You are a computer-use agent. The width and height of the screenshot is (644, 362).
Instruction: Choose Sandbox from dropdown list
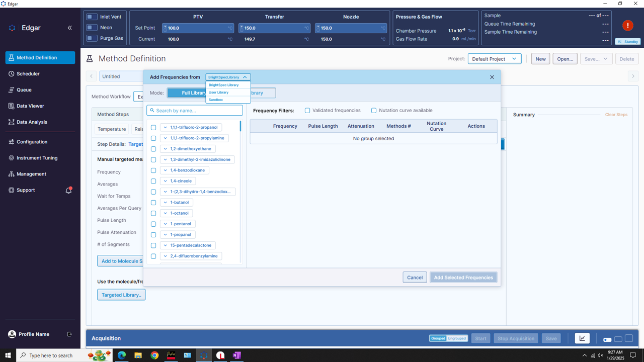pos(228,100)
